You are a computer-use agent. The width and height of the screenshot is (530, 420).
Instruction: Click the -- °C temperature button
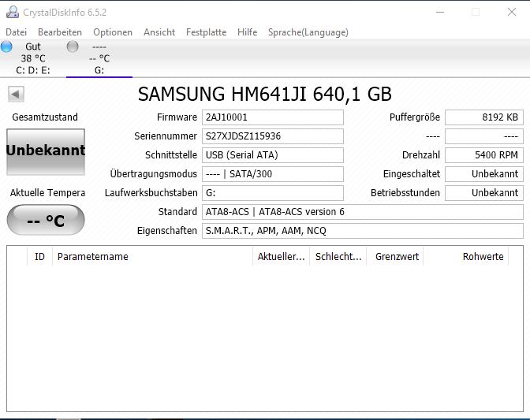[46, 220]
